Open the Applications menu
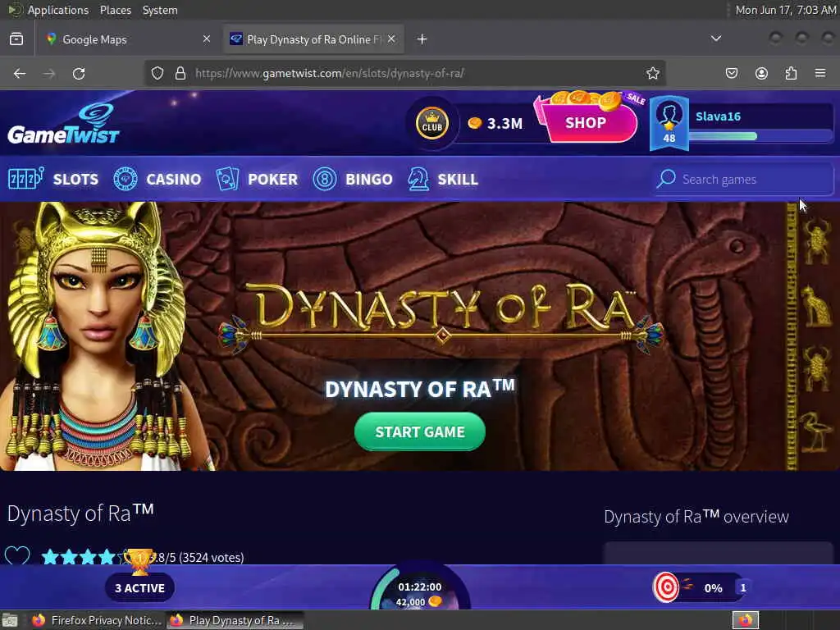The image size is (840, 630). pyautogui.click(x=58, y=10)
